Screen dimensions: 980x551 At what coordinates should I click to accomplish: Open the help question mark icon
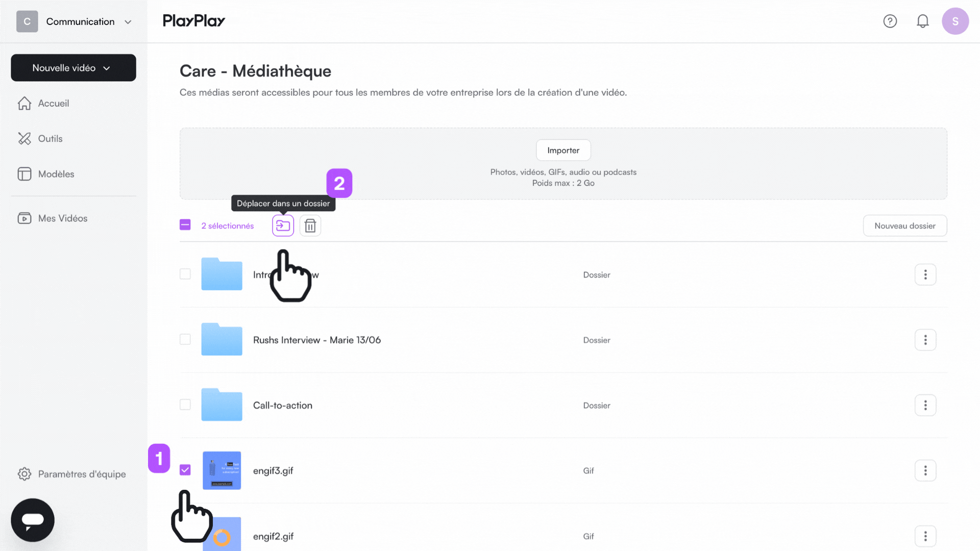(x=890, y=21)
